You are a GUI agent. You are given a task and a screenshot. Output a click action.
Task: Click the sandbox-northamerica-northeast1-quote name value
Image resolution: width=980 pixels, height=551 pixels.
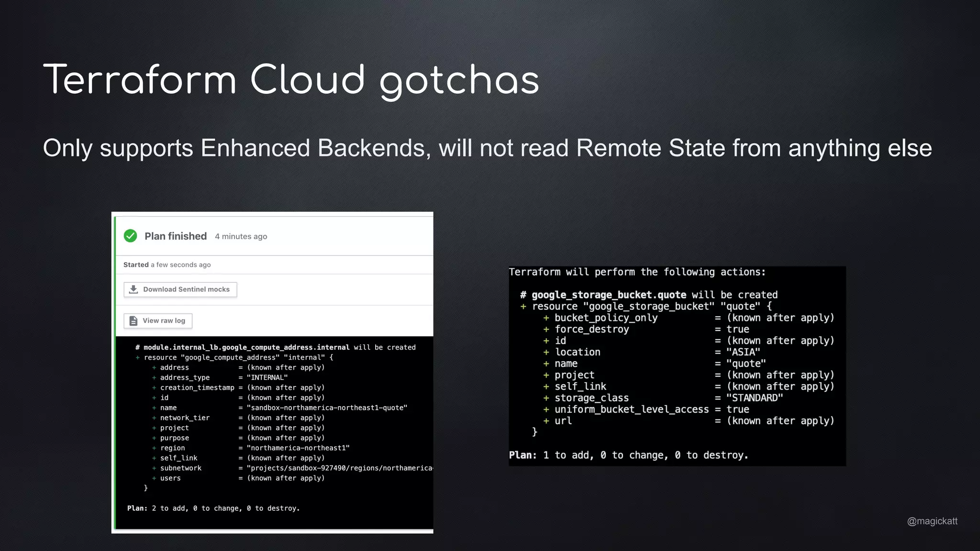point(327,408)
